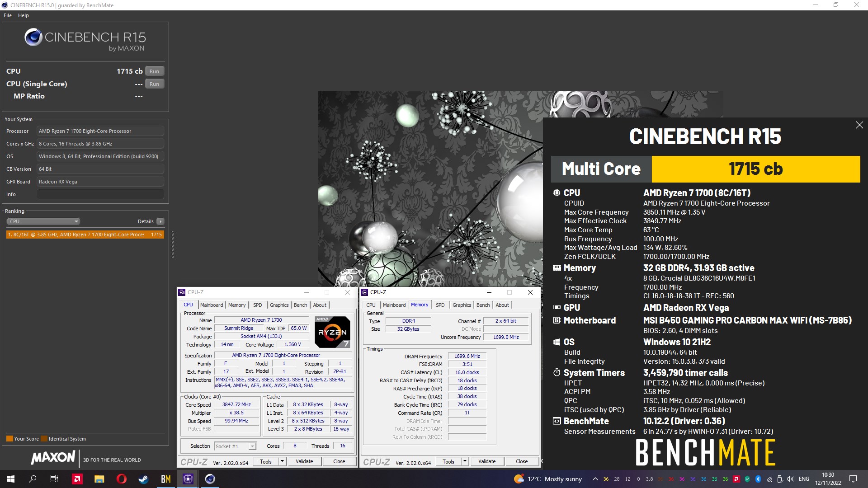Viewport: 868px width, 488px height.
Task: Expand ranking Details with the arrow button
Action: 160,221
